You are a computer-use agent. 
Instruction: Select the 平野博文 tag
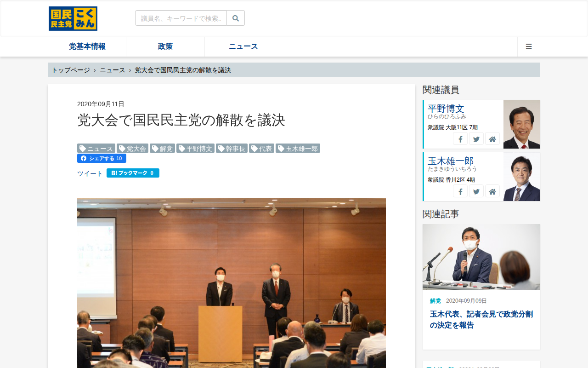195,149
